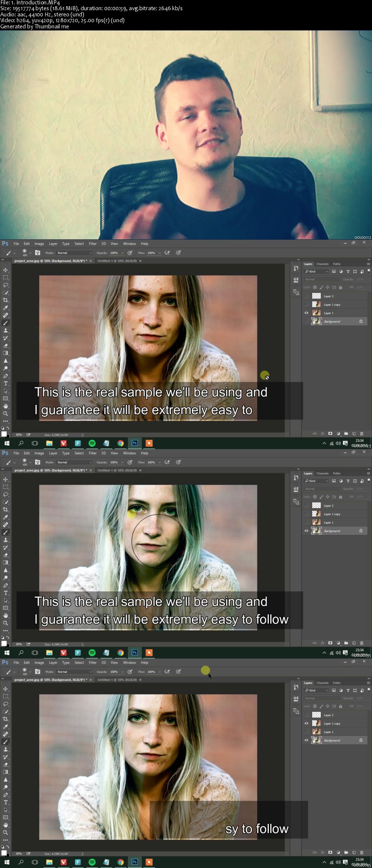Select Path Selection tool in the 00:00:45 frame
The image size is (372, 868).
click(x=5, y=810)
